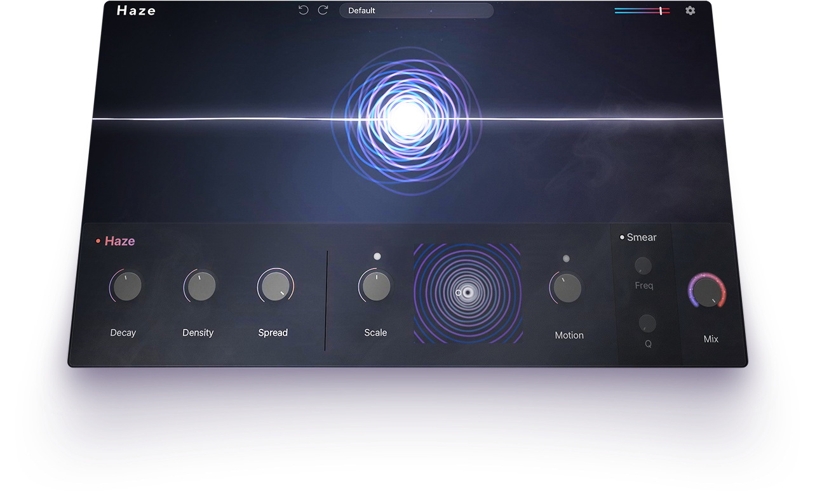The height and width of the screenshot is (504, 815).
Task: Click the Freq label
Action: coord(644,286)
